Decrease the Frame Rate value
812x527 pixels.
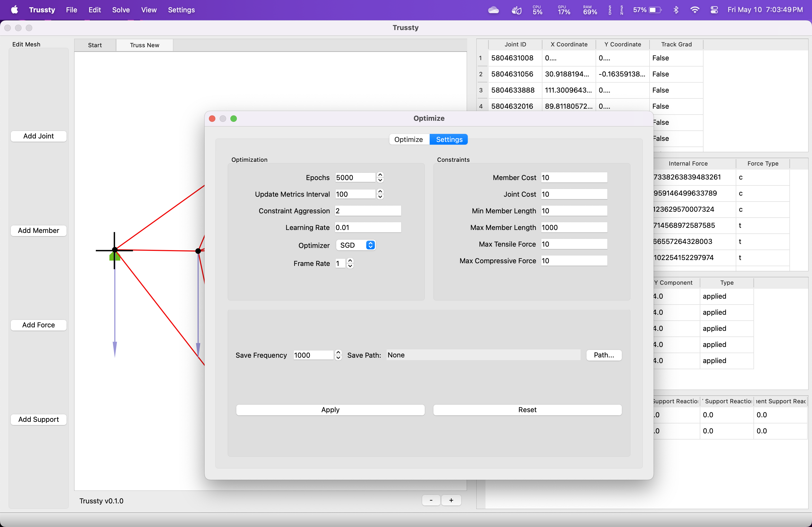coord(350,266)
